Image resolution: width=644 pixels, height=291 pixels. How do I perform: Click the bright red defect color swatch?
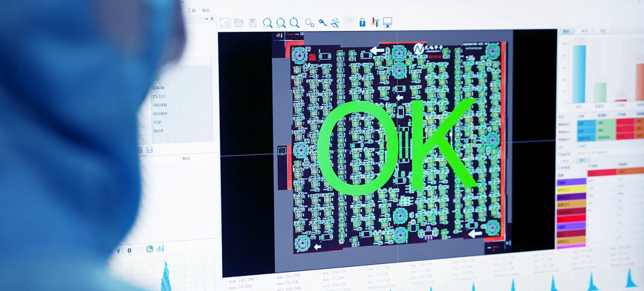571,219
